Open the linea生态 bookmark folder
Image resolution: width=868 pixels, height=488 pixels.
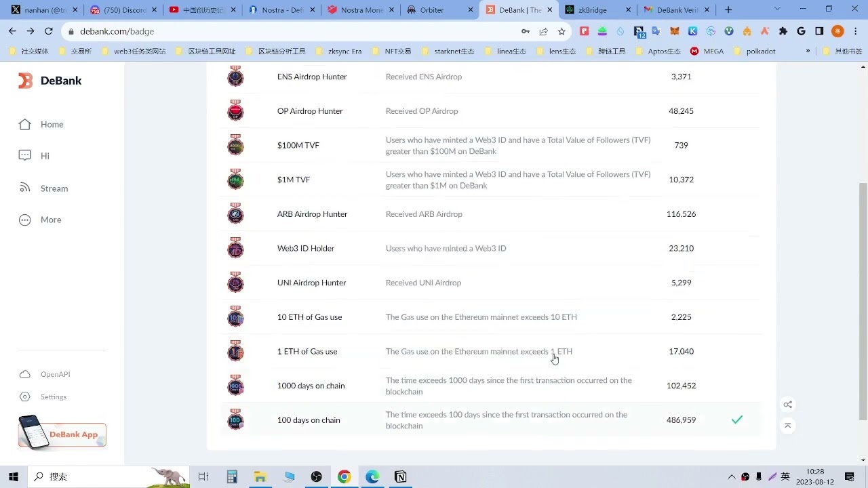[505, 51]
